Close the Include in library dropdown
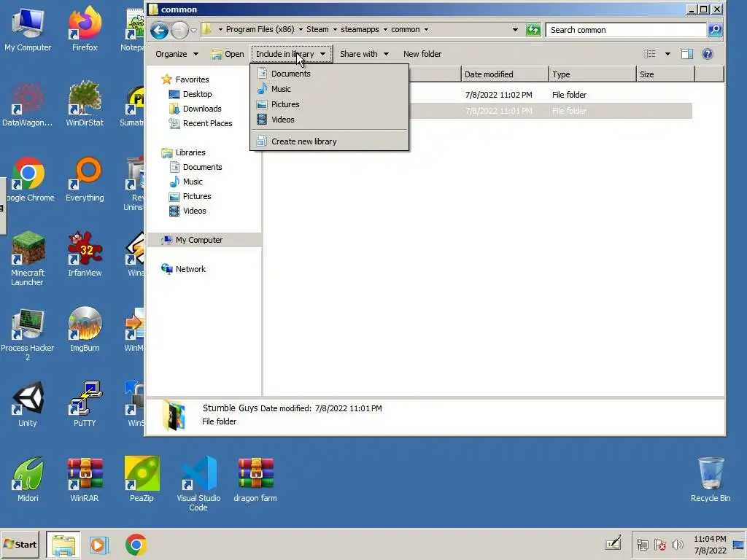Screen dimensions: 747x560 pyautogui.click(x=291, y=54)
